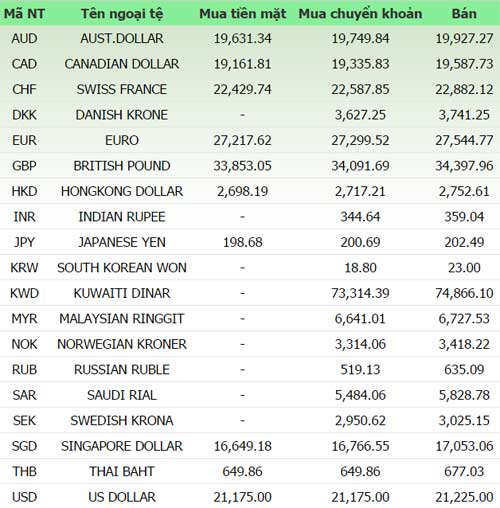
Task: Click the RUB currency code
Action: click(x=24, y=370)
